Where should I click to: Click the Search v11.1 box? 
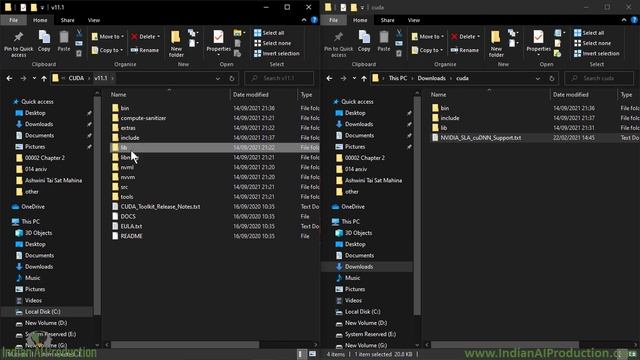tap(279, 78)
